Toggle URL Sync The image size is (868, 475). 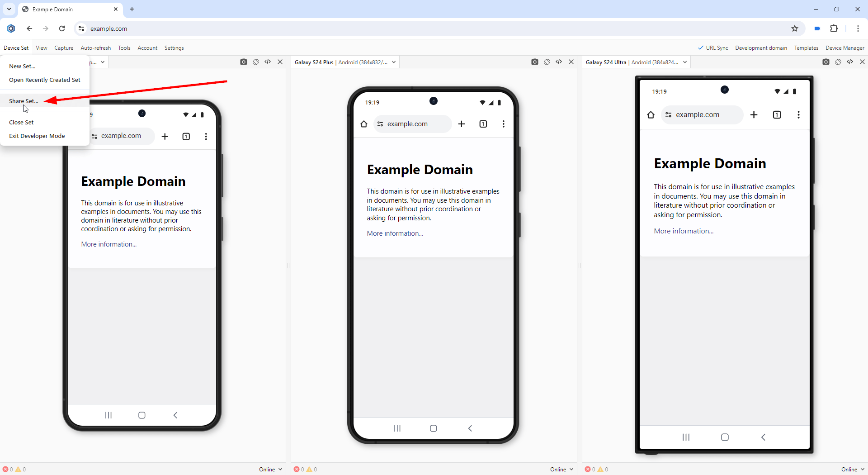click(x=713, y=47)
